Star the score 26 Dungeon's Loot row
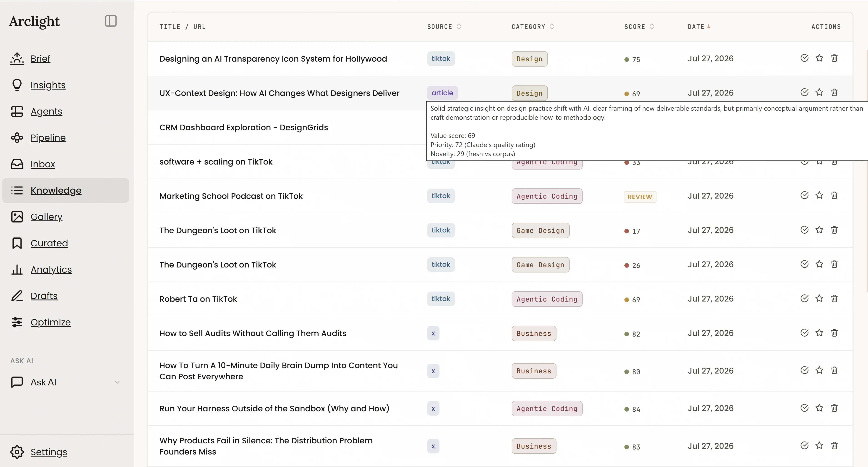 tap(819, 264)
